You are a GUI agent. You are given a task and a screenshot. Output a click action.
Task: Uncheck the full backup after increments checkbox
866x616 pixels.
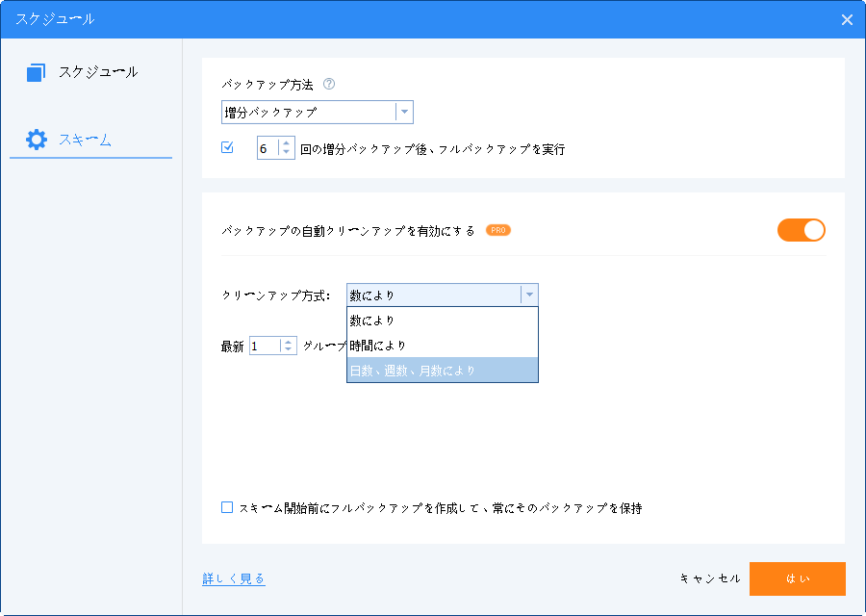pos(228,148)
